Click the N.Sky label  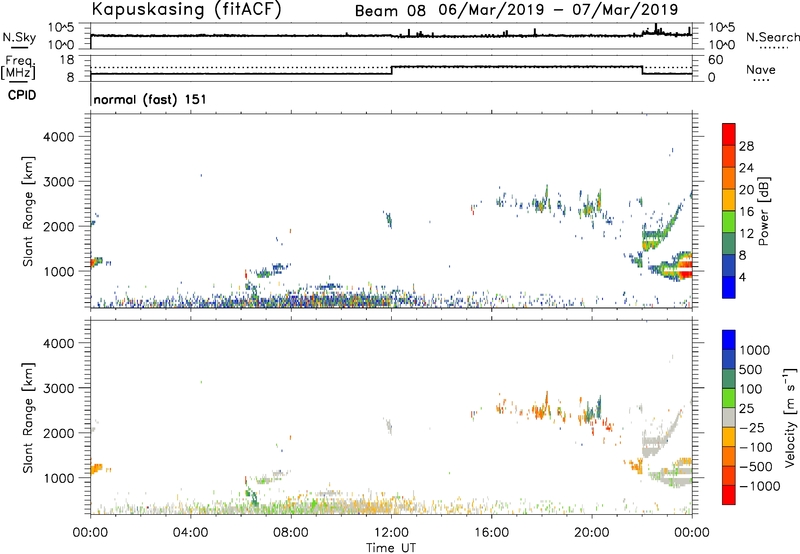pos(19,37)
